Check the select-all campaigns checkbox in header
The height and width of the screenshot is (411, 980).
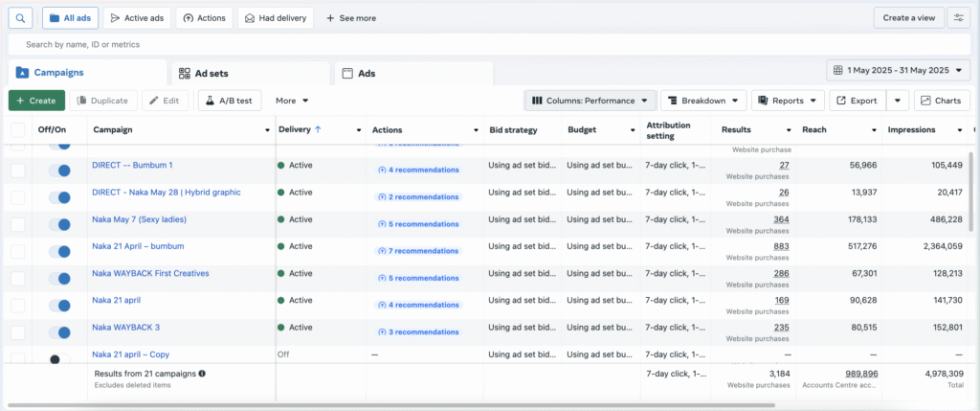18,130
